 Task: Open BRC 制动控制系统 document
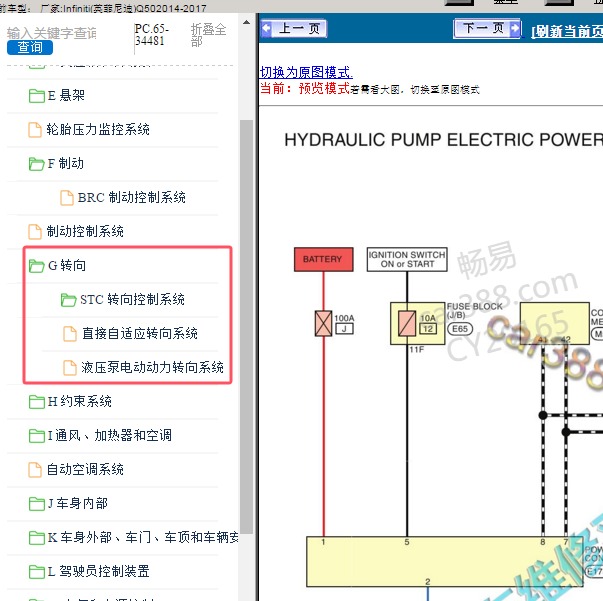[x=131, y=198]
